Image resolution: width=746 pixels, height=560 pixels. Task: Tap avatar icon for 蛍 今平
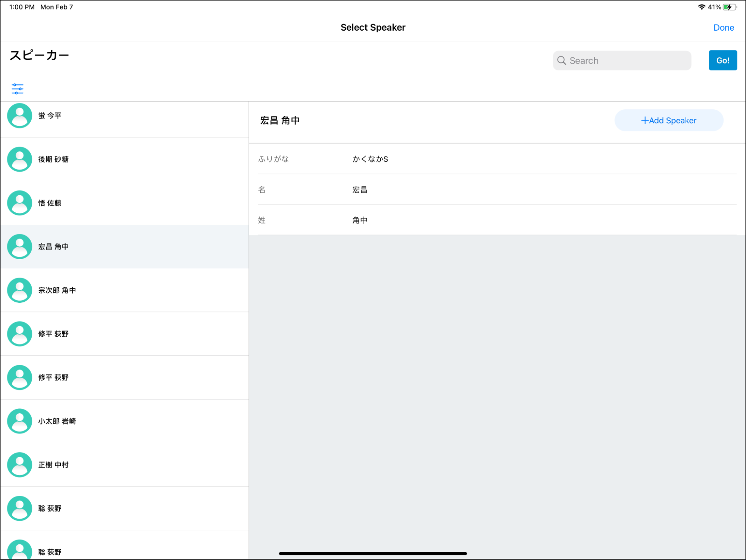(x=19, y=116)
